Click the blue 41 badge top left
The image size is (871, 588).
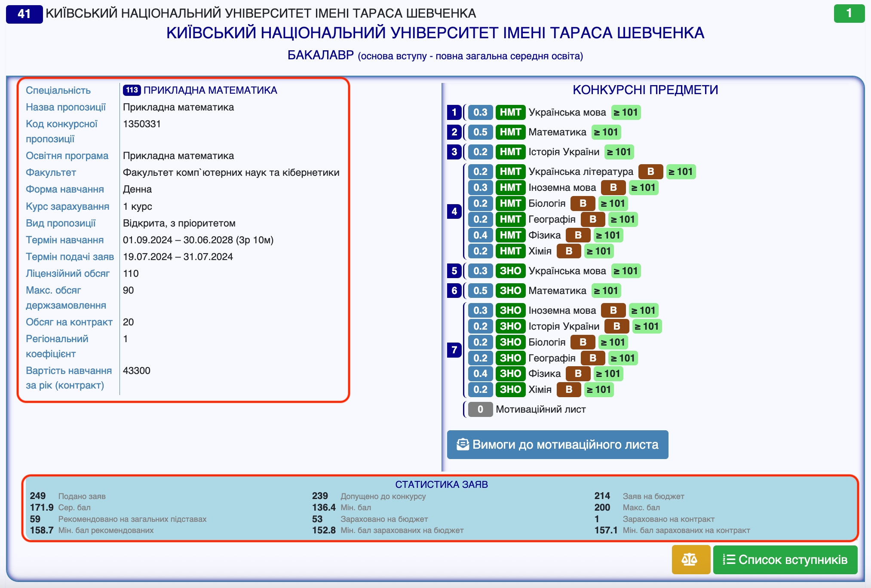point(24,14)
